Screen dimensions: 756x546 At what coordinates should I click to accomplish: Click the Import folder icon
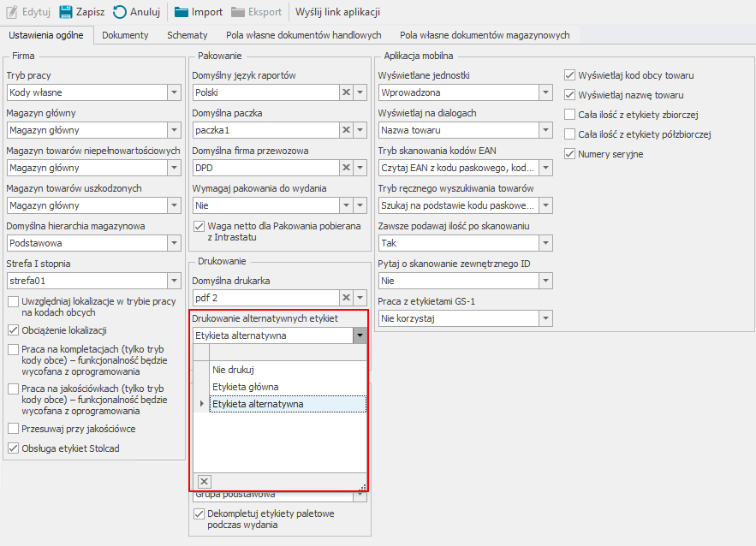(x=182, y=12)
